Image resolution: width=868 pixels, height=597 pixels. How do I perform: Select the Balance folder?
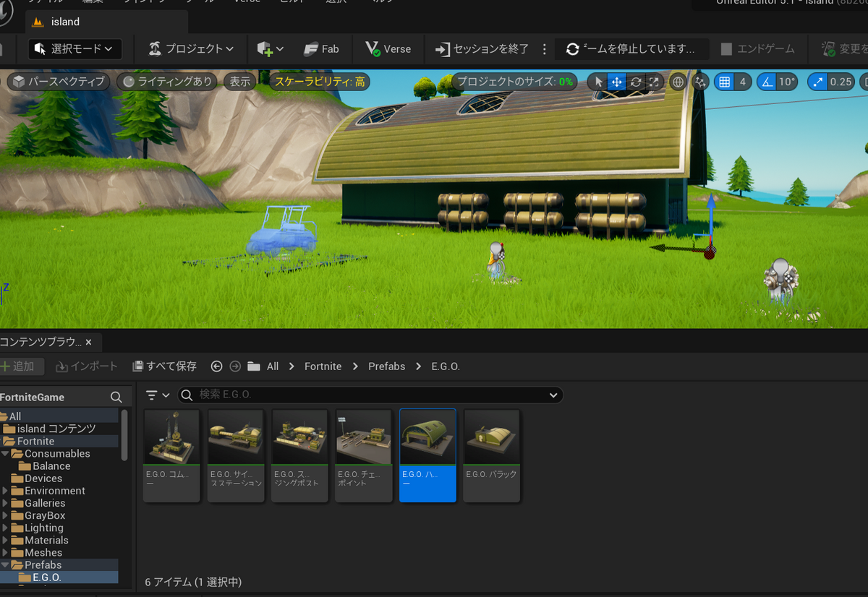click(51, 466)
